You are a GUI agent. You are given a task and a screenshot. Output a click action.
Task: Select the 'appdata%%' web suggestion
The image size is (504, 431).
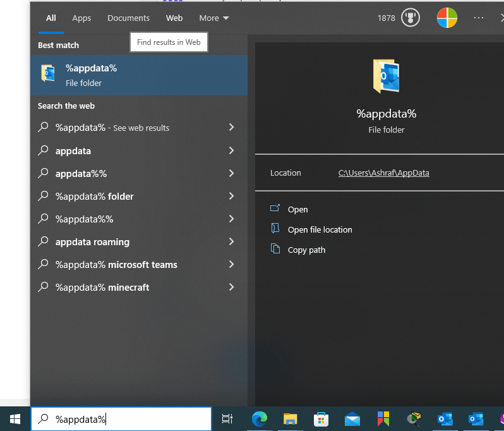click(x=139, y=173)
